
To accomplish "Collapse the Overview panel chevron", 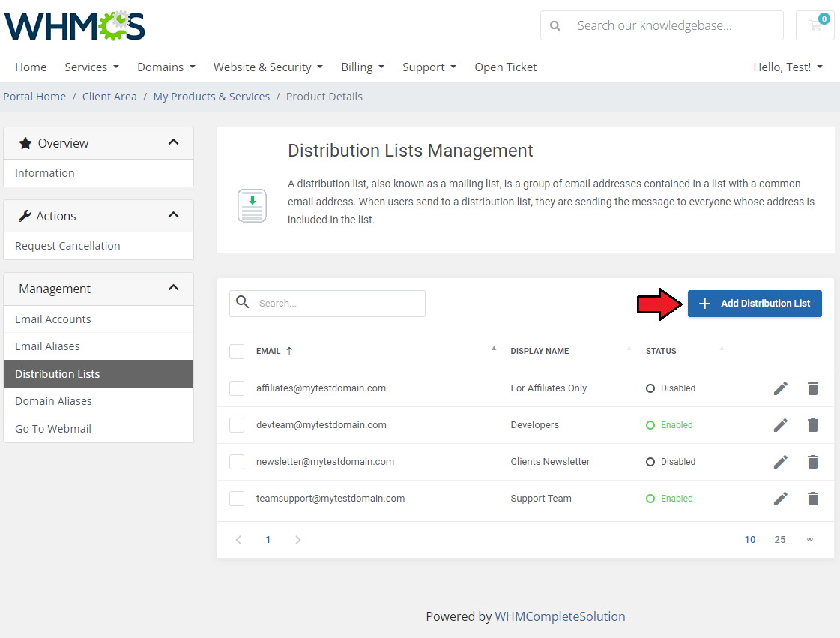I will pyautogui.click(x=173, y=142).
